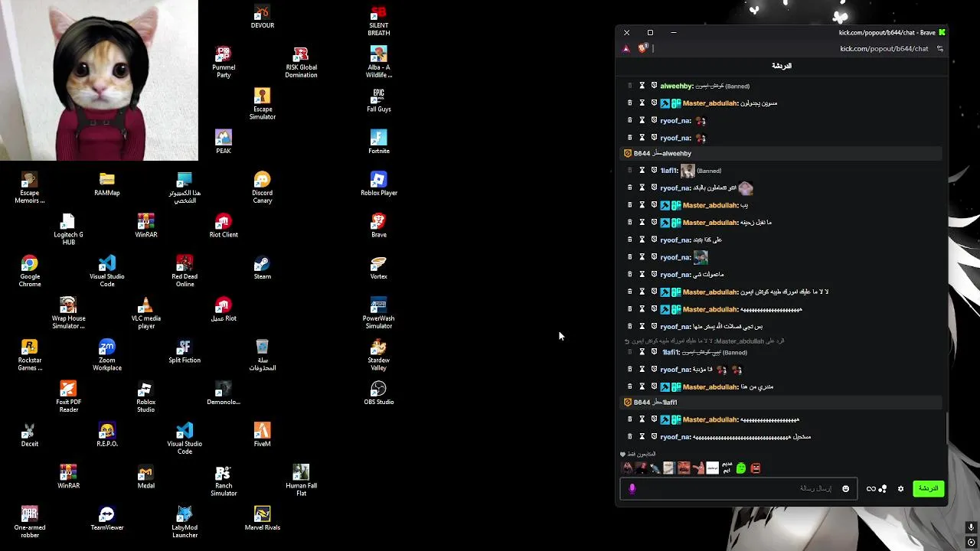Screen dimensions: 980x551
Task: Open the emoji picker in chat input
Action: click(x=845, y=488)
